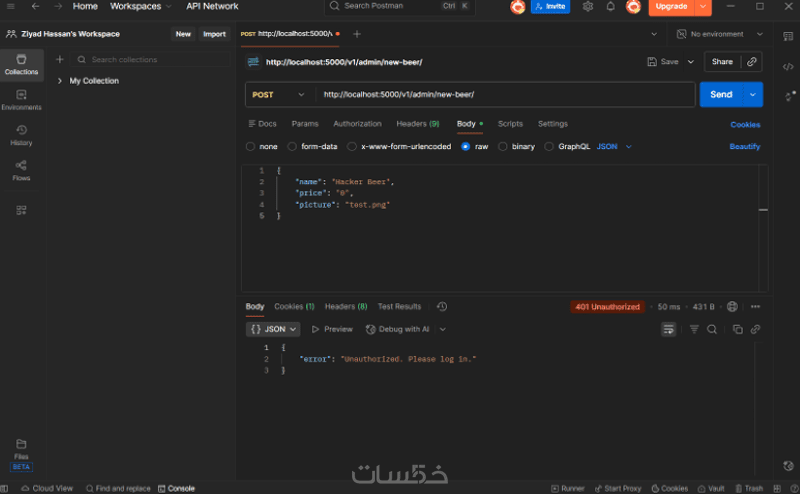Open the Collections sidebar panel

(x=21, y=65)
